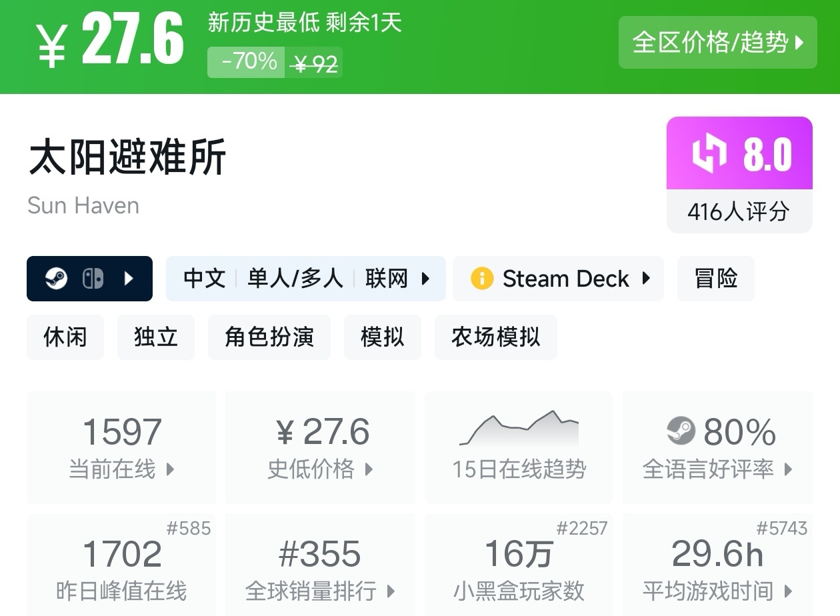Click the Steam Deck yellow info icon
This screenshot has height=616, width=840.
coord(481,279)
